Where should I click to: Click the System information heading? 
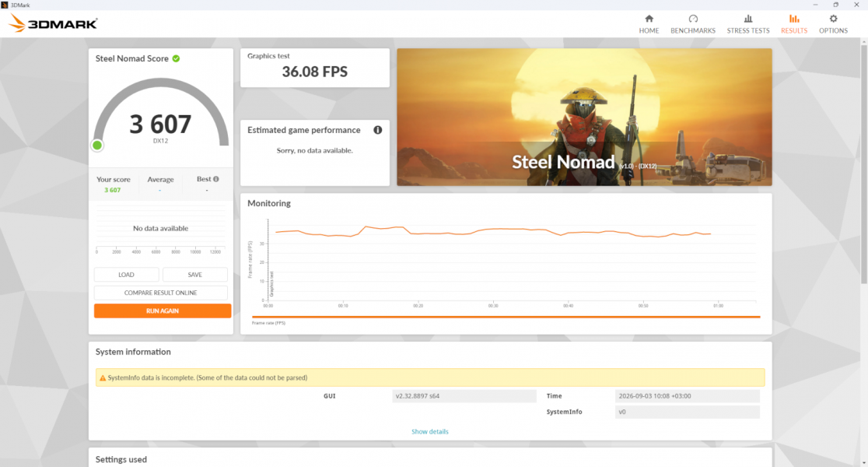(133, 352)
